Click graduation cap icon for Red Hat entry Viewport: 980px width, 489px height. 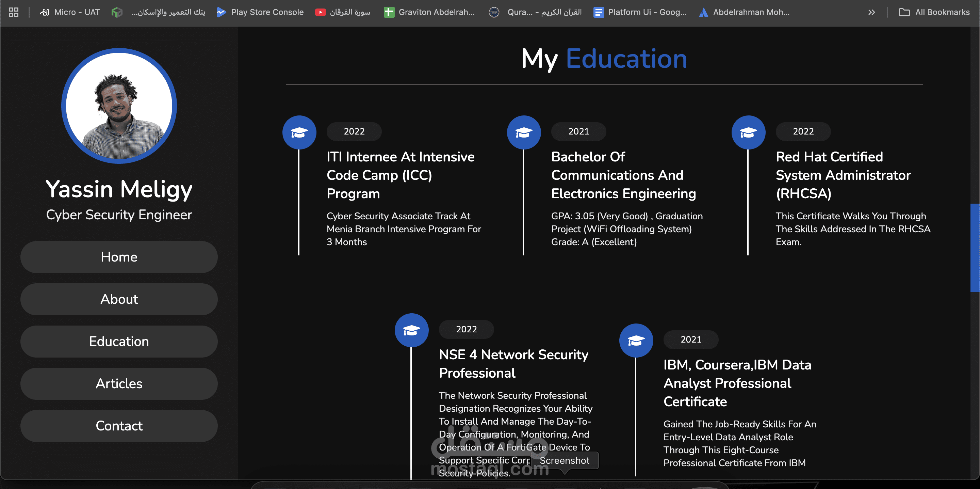point(748,132)
